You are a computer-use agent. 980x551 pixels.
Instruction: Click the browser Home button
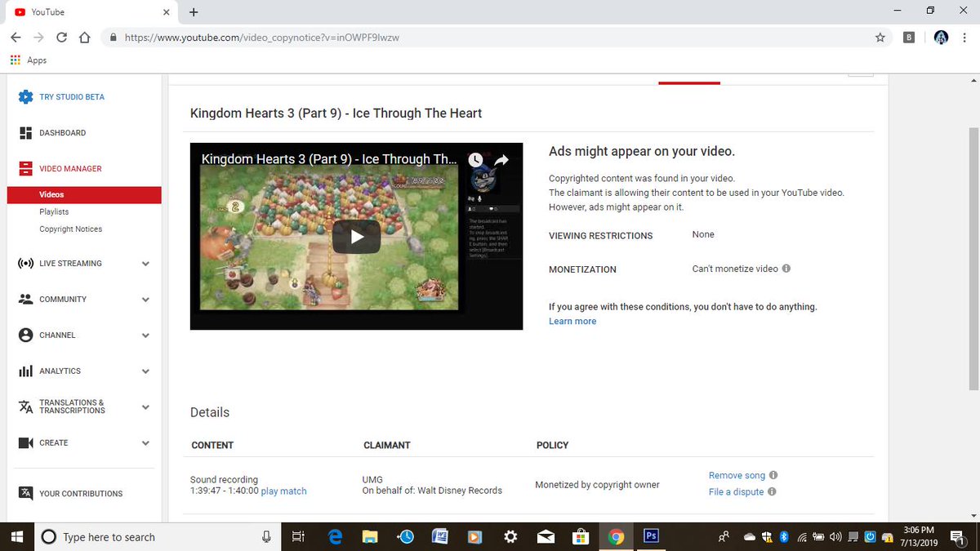(x=83, y=38)
